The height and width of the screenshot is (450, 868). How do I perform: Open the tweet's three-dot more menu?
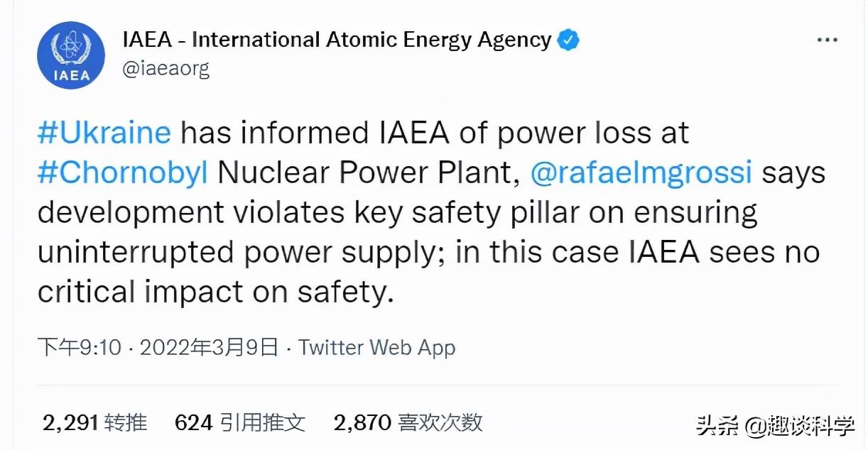pyautogui.click(x=827, y=40)
